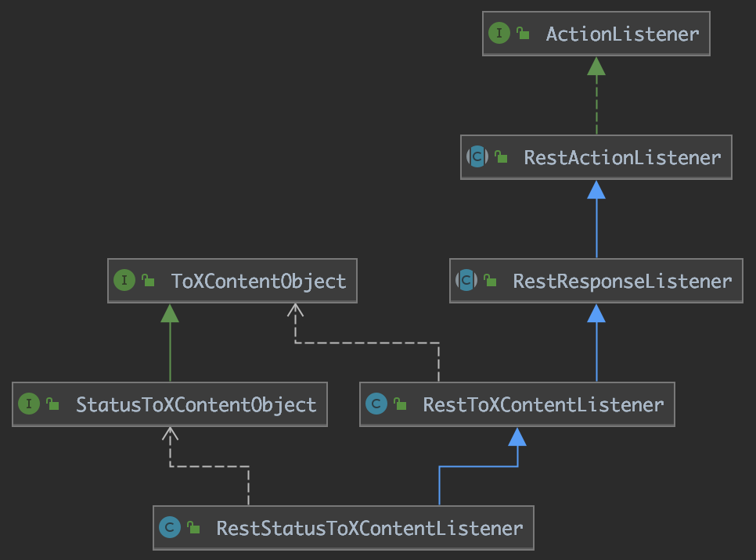Image resolution: width=756 pixels, height=560 pixels.
Task: Select the ActionListener node label
Action: pyautogui.click(x=622, y=34)
